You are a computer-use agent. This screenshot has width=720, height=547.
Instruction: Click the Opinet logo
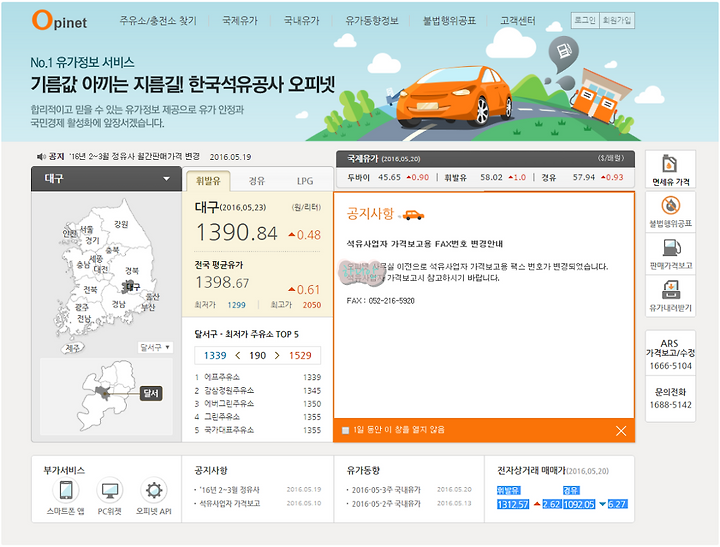60,21
